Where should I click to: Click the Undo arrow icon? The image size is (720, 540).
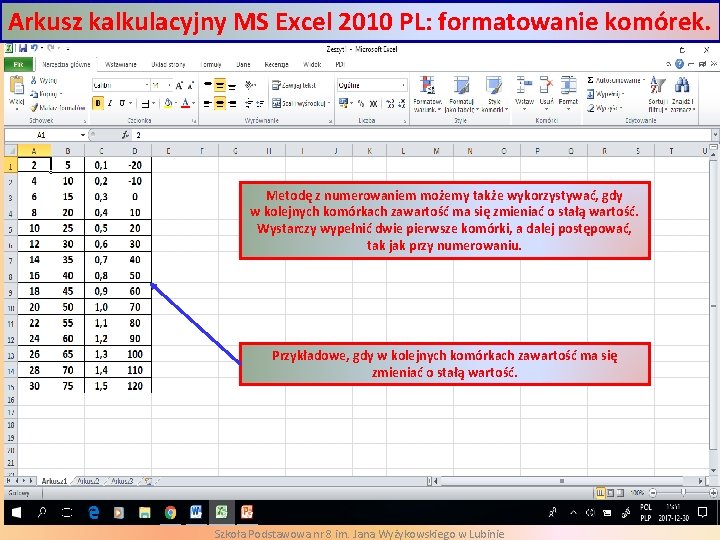pos(34,48)
